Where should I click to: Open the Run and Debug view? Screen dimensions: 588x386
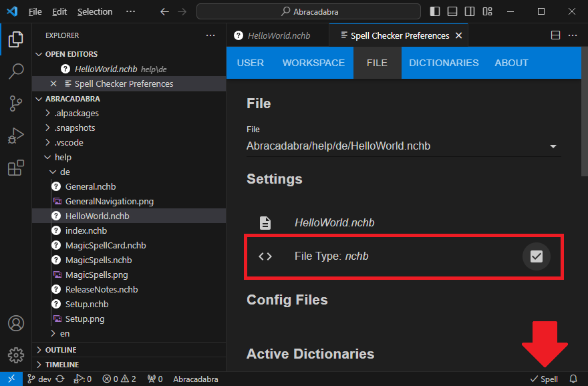16,136
